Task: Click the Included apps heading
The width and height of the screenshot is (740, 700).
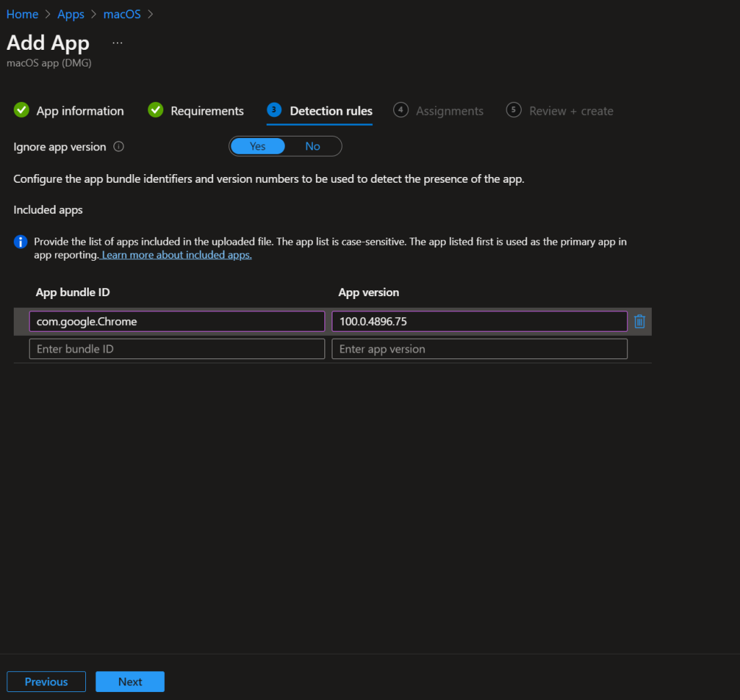Action: (48, 210)
